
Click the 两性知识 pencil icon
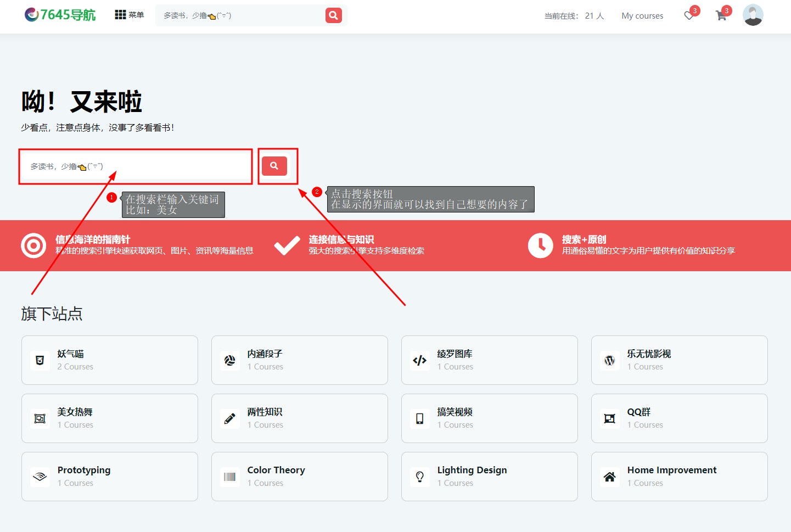(x=230, y=418)
